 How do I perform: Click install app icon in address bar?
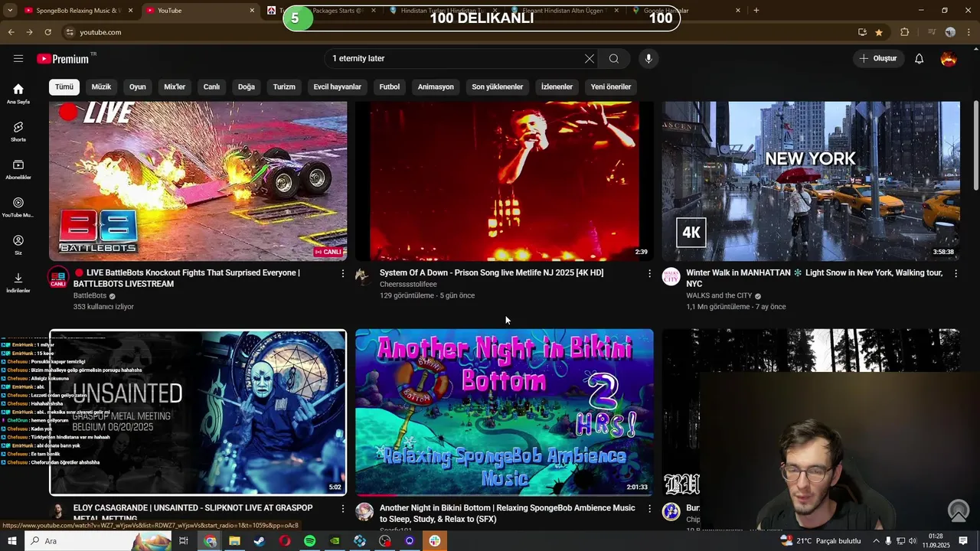coord(862,32)
